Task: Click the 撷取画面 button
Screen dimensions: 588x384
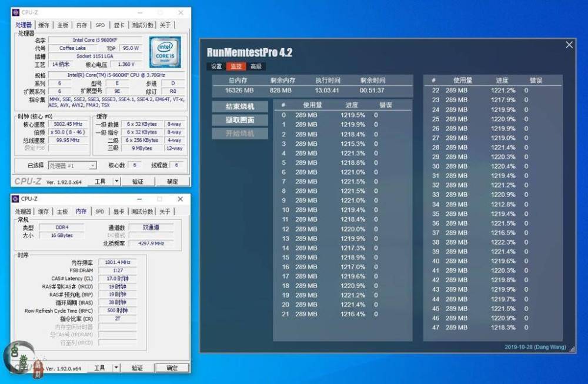Action: point(240,120)
